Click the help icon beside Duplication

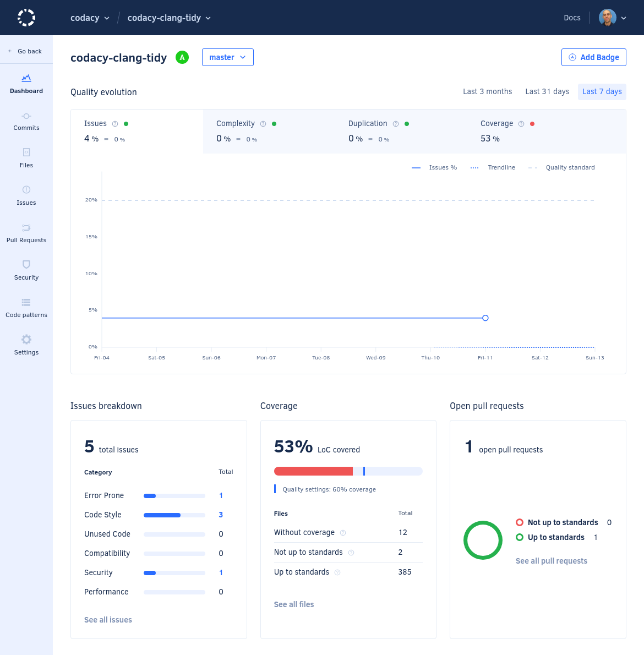pos(396,124)
